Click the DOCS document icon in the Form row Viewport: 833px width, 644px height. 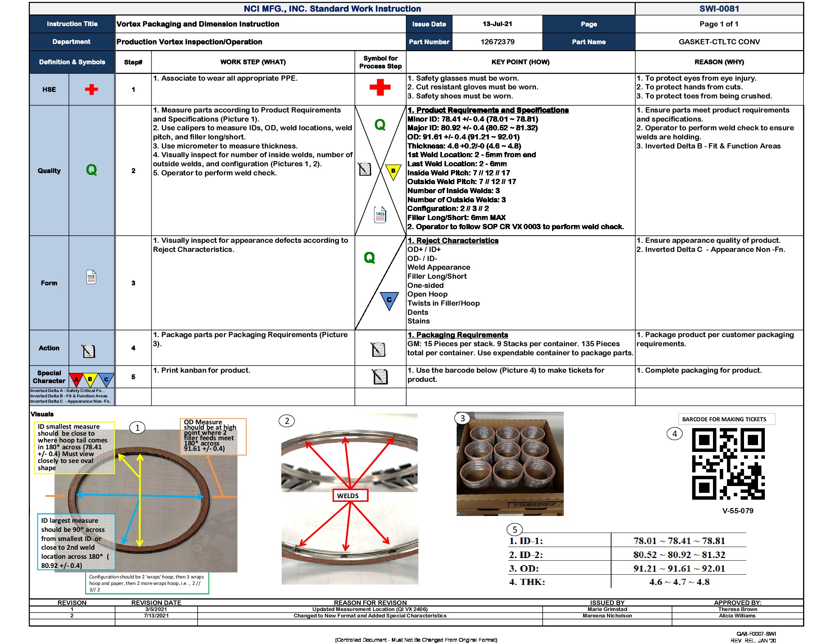click(91, 277)
